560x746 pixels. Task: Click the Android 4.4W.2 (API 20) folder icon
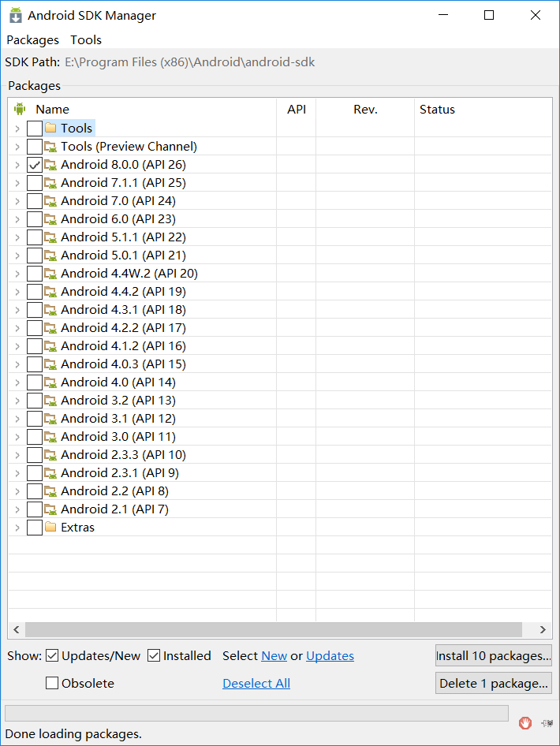[x=50, y=273]
